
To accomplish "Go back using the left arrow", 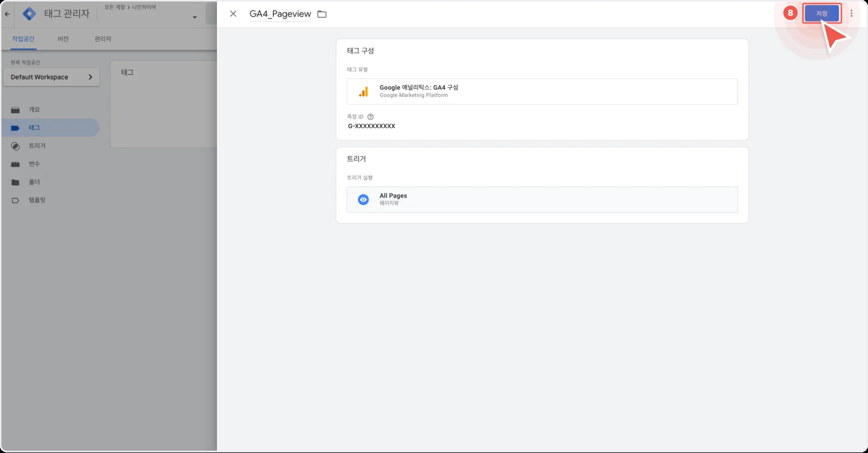I will 7,14.
